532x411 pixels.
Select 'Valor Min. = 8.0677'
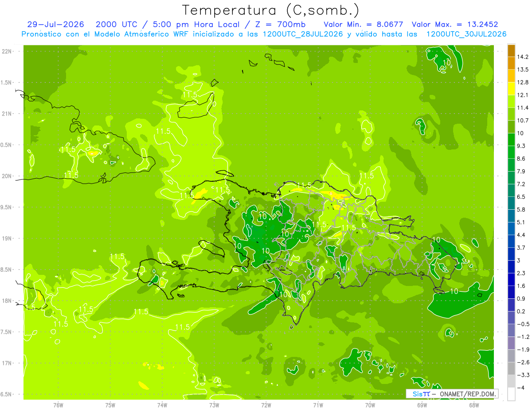(x=364, y=24)
